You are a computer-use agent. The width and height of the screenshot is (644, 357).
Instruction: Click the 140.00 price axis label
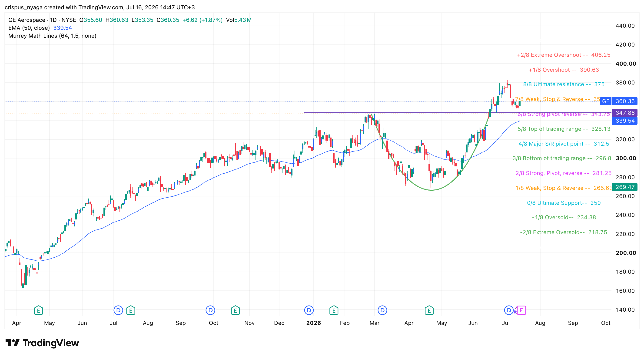(625, 310)
